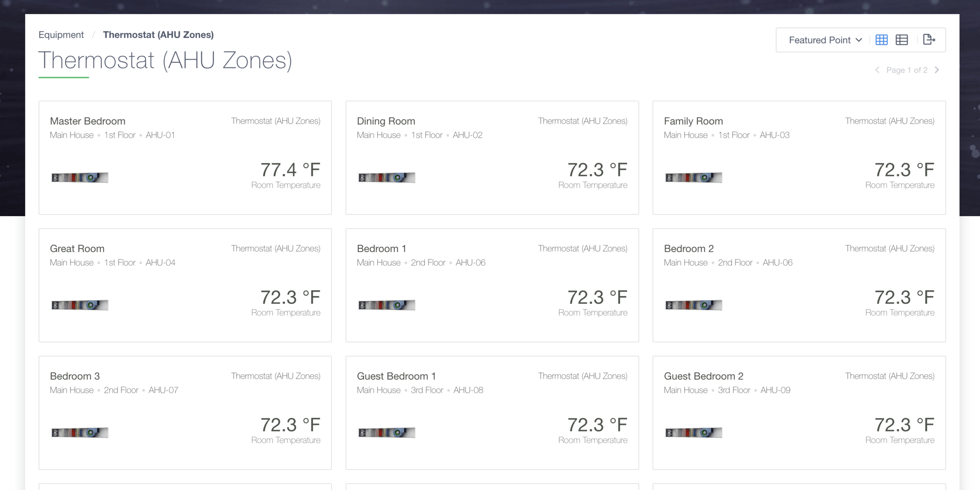Open the Family Room card title
Image resolution: width=980 pixels, height=490 pixels.
click(x=693, y=121)
